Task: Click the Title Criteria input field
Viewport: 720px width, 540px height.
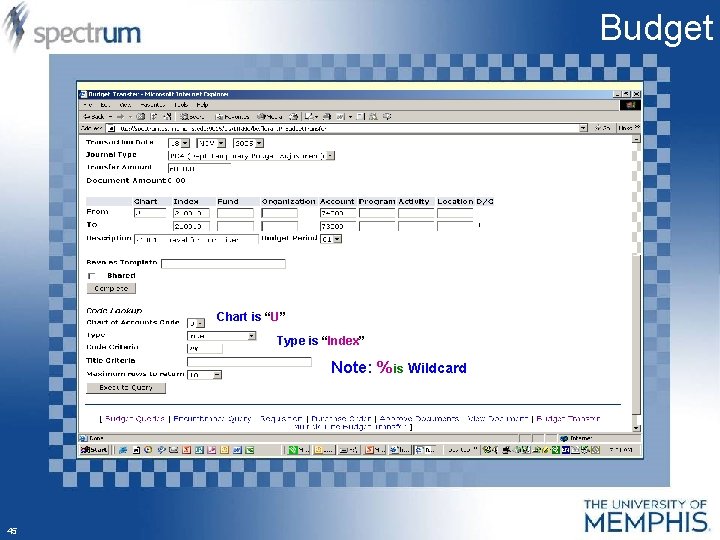Action: (249, 362)
